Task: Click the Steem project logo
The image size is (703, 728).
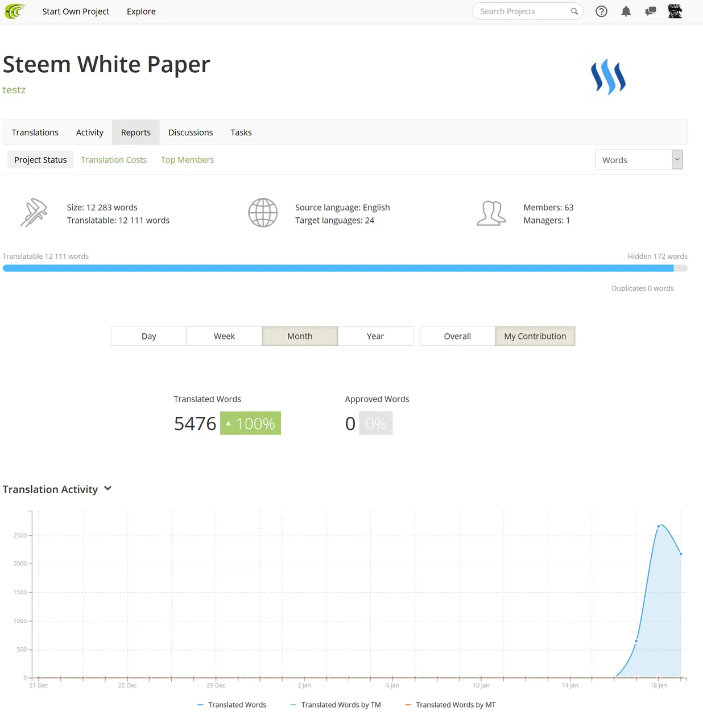Action: coord(608,77)
